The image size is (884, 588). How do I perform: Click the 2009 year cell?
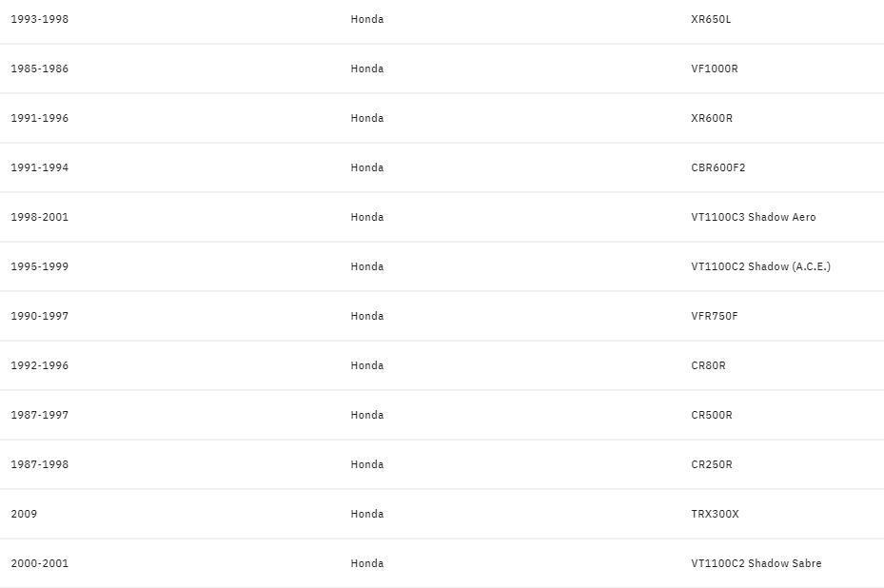click(24, 514)
